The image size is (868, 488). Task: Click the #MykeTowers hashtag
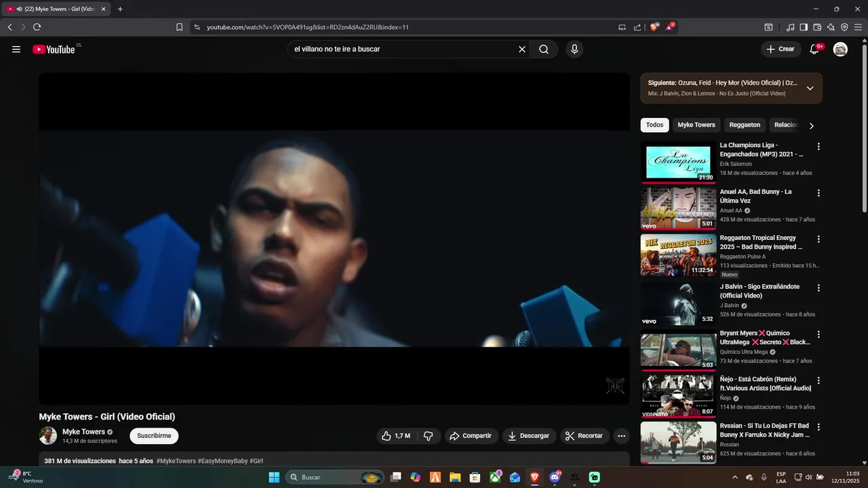pos(176,461)
